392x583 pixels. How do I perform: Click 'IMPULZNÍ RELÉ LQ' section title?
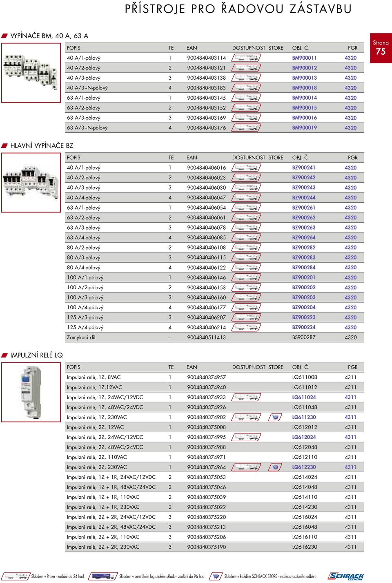click(36, 355)
